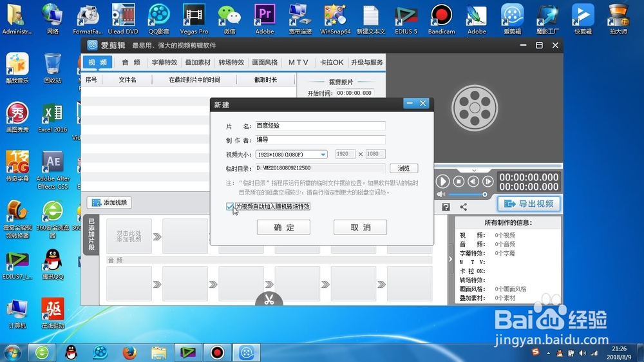This screenshot has width=644, height=362.
Task: Click the Bandicam record taskbar icon
Action: click(217, 352)
